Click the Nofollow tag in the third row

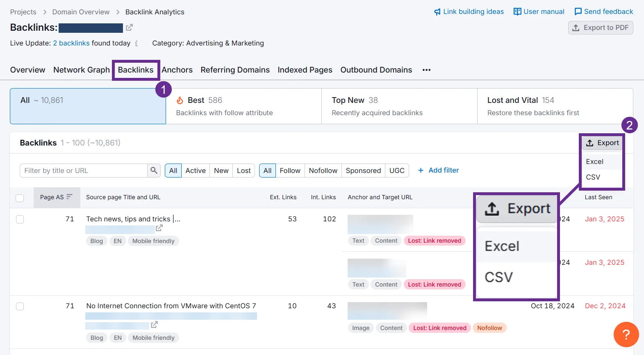click(x=489, y=328)
